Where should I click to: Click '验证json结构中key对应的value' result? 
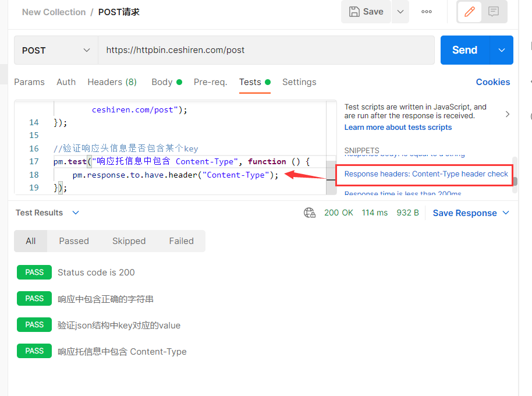pos(119,326)
